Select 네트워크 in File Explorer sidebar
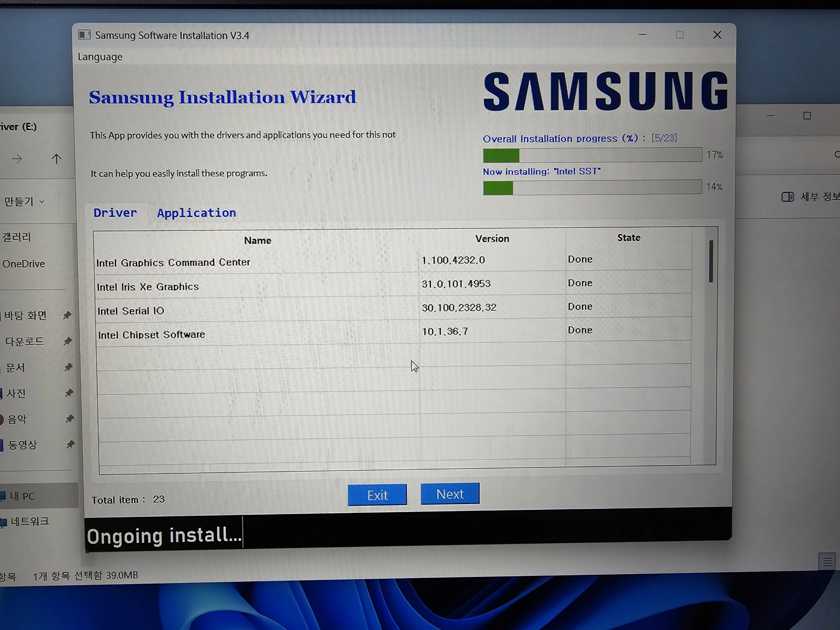Image resolution: width=840 pixels, height=630 pixels. (x=30, y=521)
